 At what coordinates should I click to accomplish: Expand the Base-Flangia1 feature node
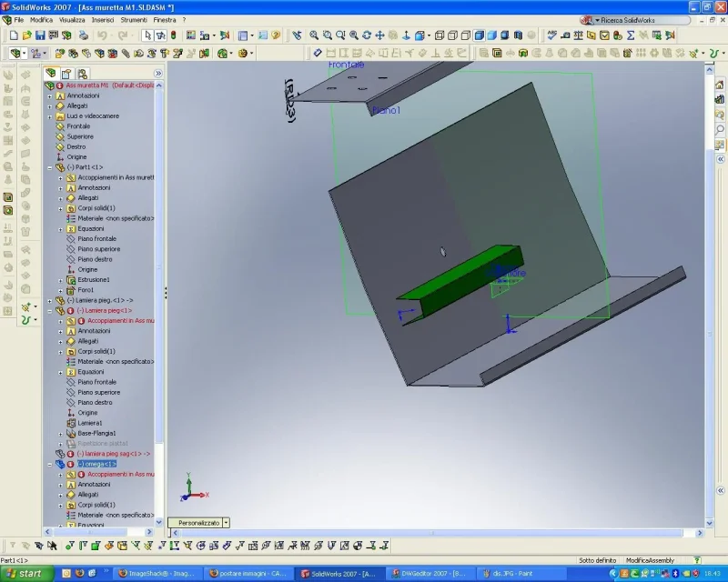point(60,434)
